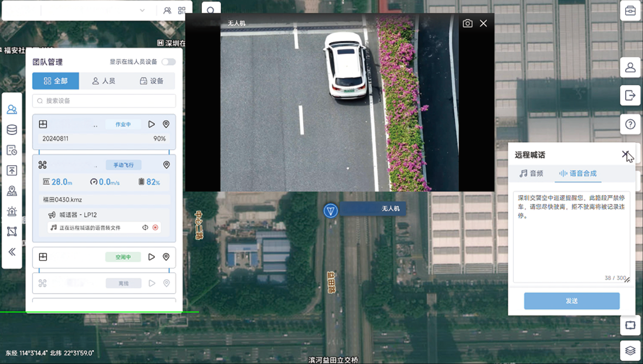
Task: Play the 作业中 dock live stream
Action: point(152,124)
